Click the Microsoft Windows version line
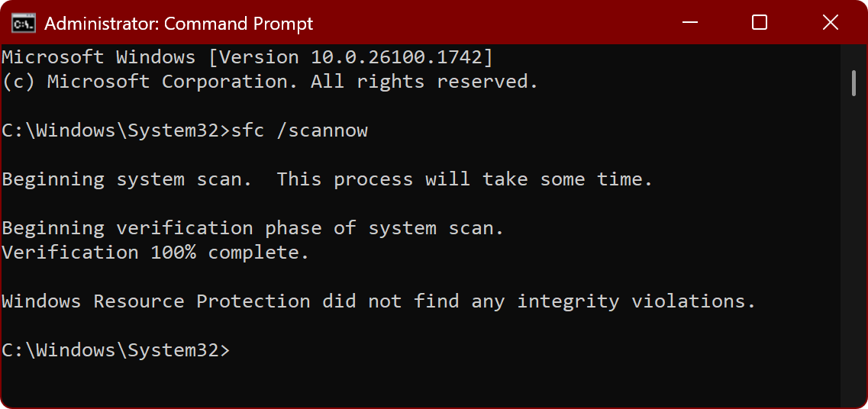This screenshot has height=409, width=868. [247, 56]
